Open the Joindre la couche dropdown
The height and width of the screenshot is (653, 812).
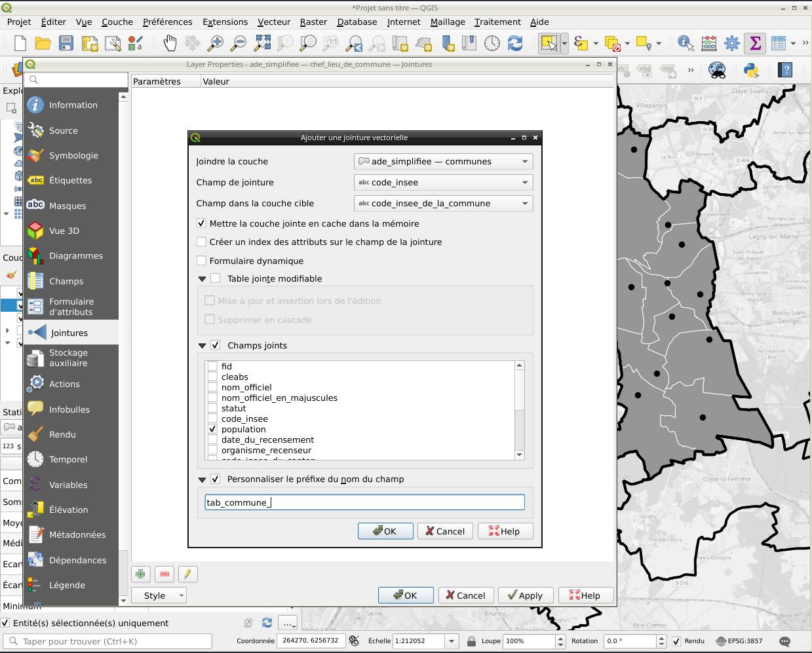443,161
